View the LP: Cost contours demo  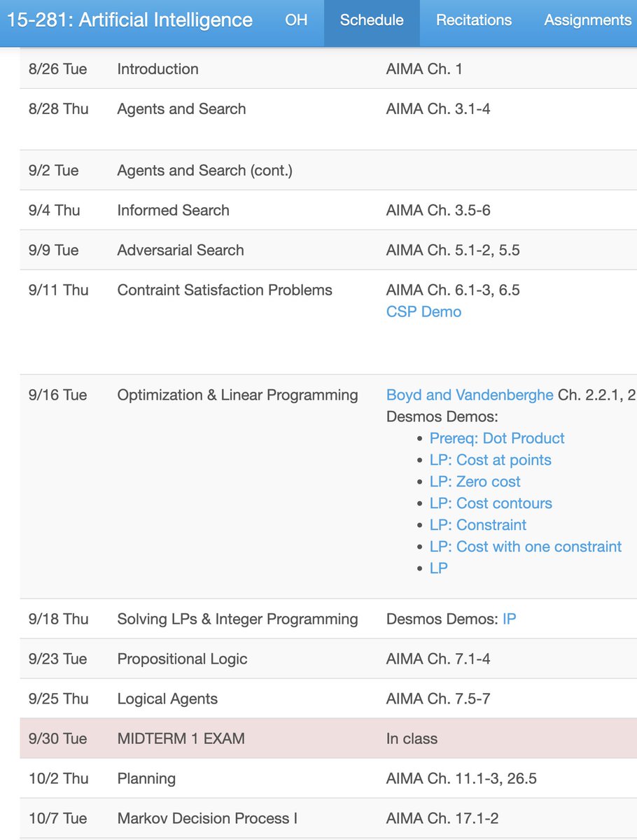pos(491,503)
